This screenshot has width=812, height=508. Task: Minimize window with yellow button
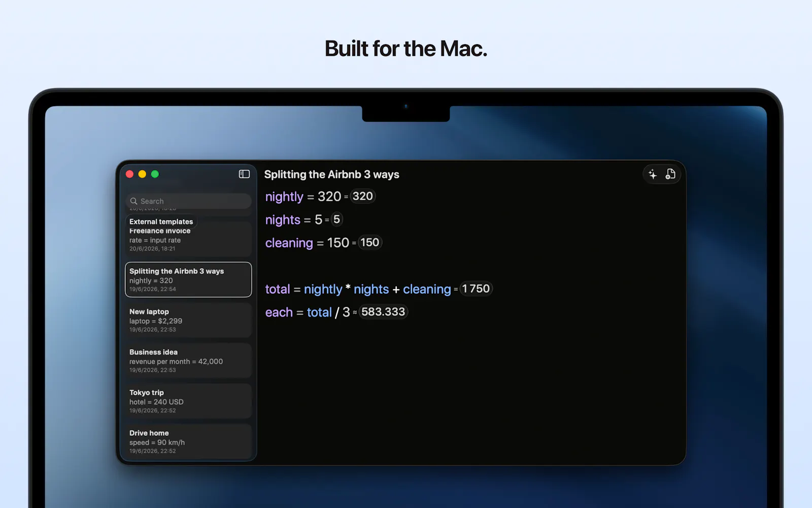click(142, 174)
